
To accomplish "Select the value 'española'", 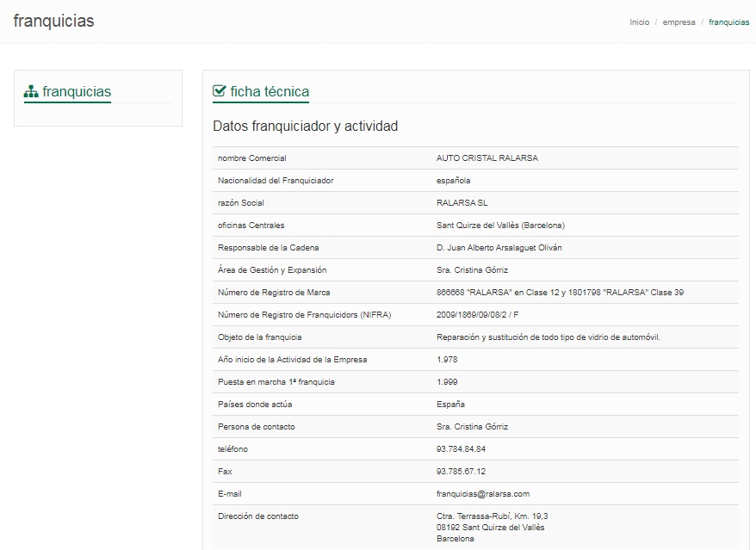I will coord(453,180).
